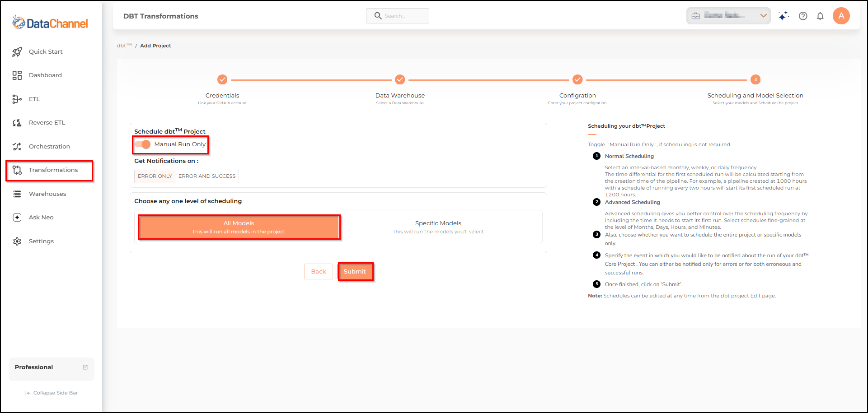Click into the Search field
Image resolution: width=868 pixels, height=413 pixels.
pos(398,16)
